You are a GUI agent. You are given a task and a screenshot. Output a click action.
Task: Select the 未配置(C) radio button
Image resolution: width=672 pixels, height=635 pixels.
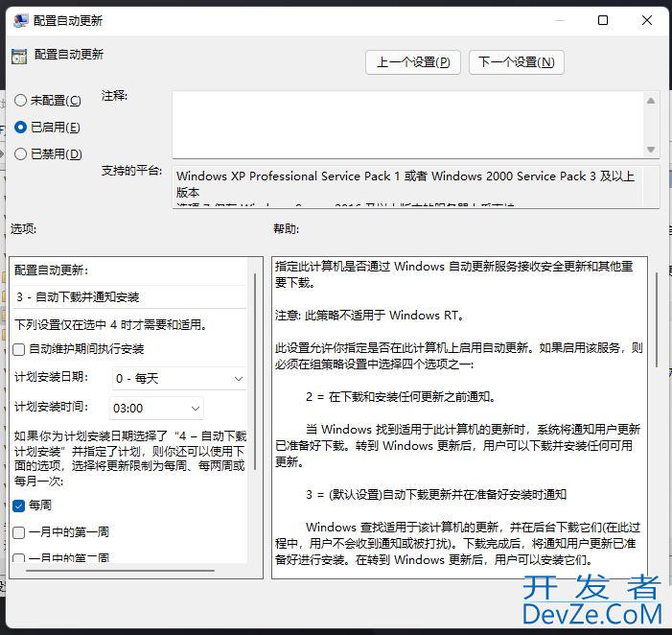(x=20, y=101)
